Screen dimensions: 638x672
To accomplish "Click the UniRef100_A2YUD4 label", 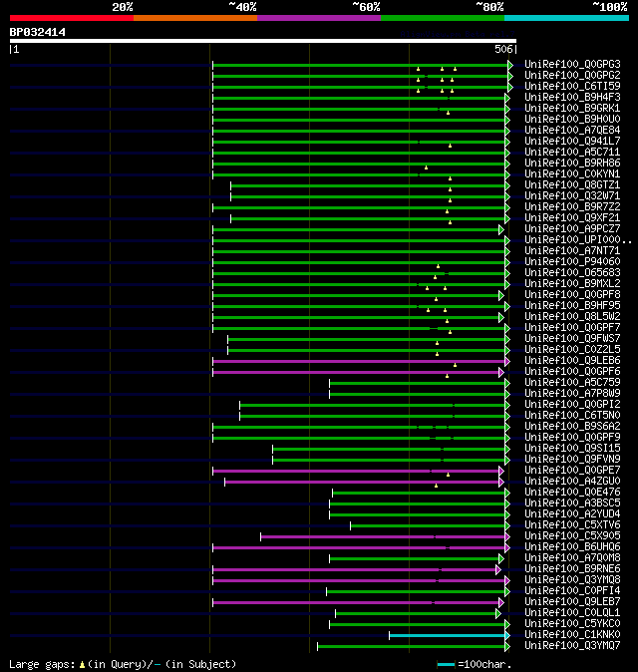I will 572,514.
